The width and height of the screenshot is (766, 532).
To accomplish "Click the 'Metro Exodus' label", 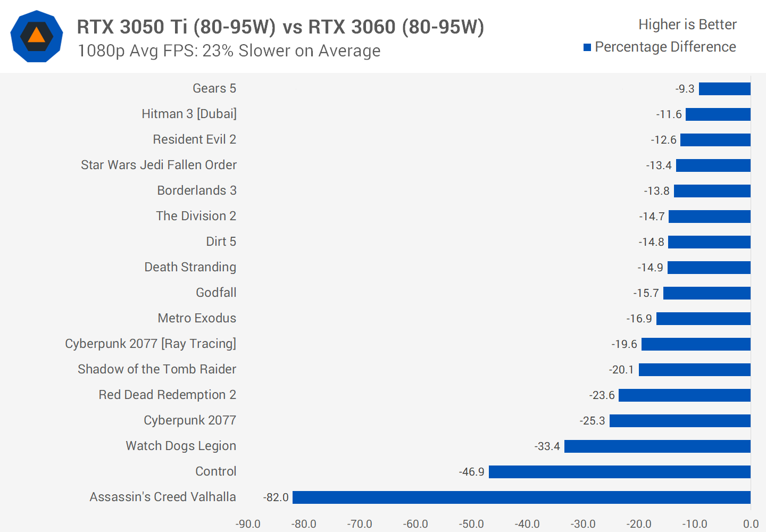I will pos(197,318).
